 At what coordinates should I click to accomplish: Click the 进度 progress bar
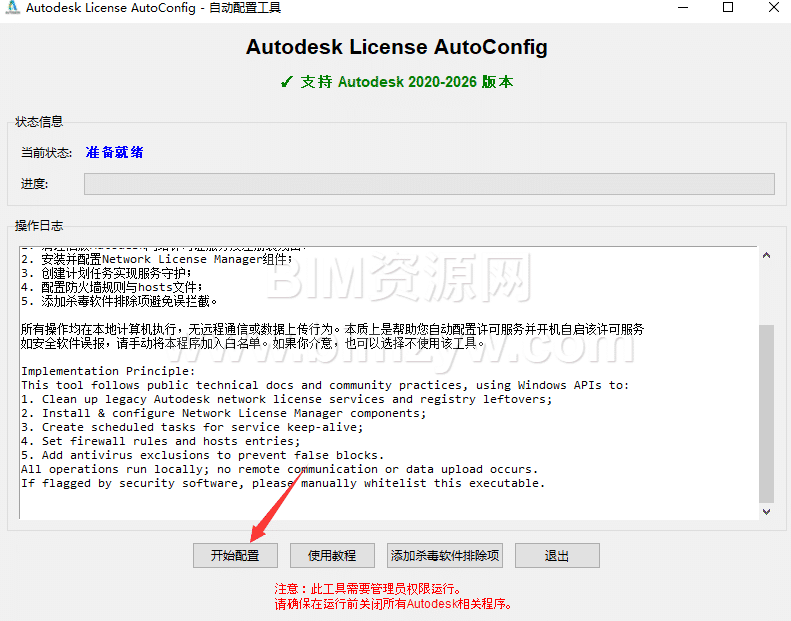pyautogui.click(x=428, y=184)
